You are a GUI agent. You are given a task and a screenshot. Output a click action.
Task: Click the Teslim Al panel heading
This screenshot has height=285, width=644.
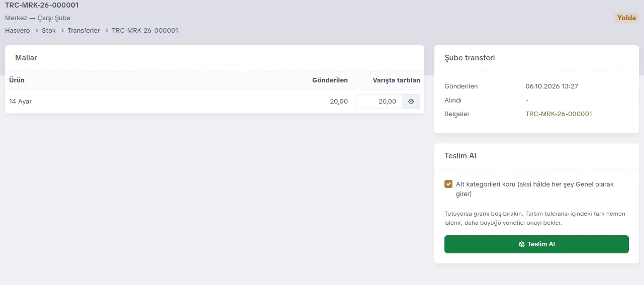click(460, 156)
